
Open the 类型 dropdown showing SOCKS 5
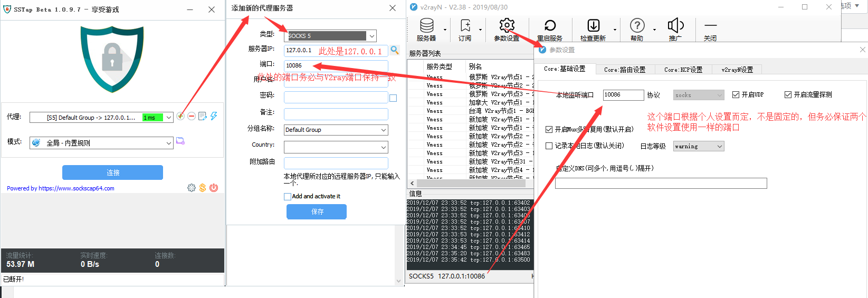330,36
